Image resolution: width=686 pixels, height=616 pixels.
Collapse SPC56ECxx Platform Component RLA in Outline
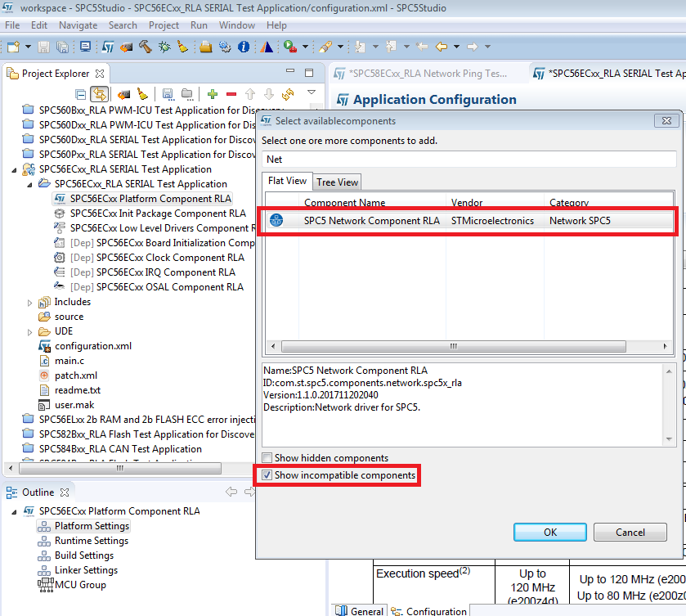pos(15,512)
